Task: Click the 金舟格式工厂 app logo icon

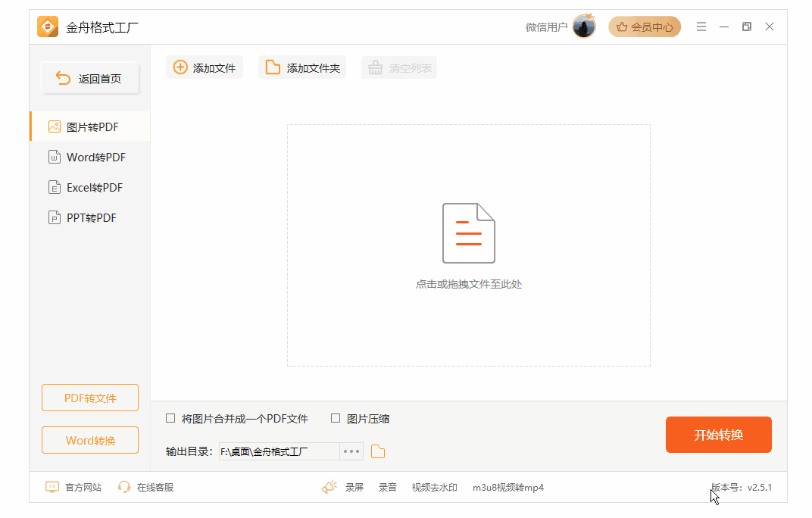Action: tap(48, 27)
